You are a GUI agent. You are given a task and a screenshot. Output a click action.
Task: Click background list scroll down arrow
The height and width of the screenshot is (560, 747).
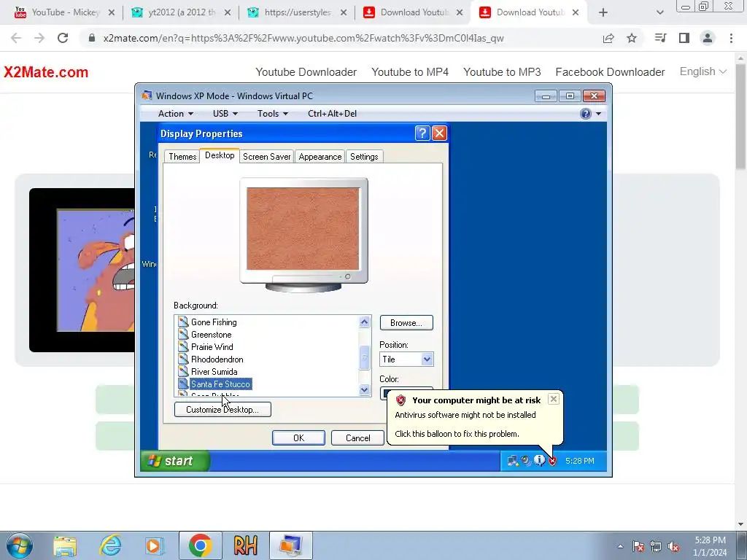coord(365,390)
